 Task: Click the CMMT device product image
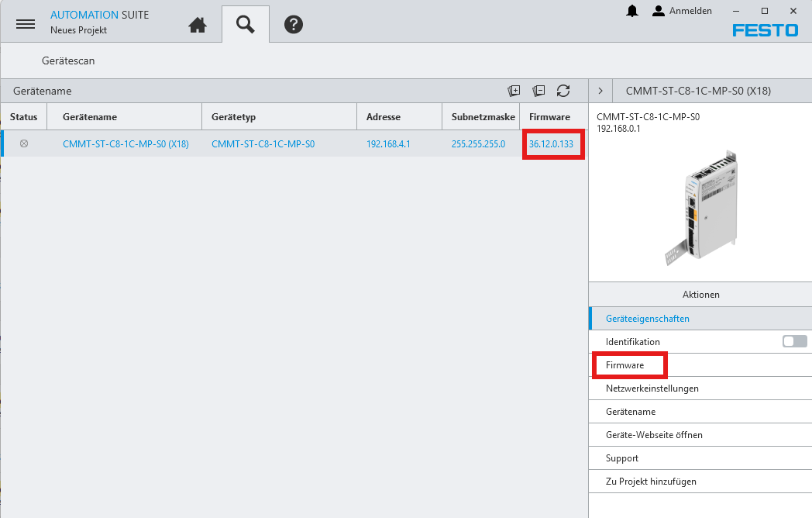coord(702,207)
